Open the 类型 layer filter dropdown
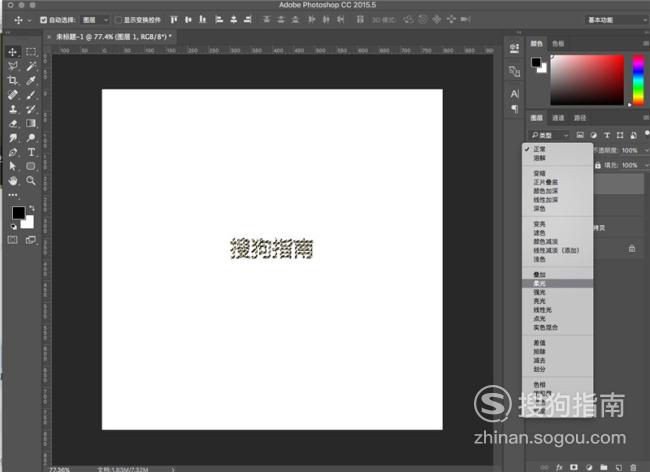Viewport: 650px width, 472px height. (550, 136)
